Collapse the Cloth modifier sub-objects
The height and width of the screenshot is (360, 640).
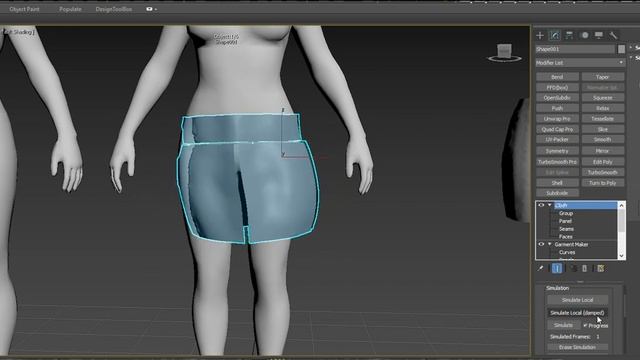tap(550, 205)
